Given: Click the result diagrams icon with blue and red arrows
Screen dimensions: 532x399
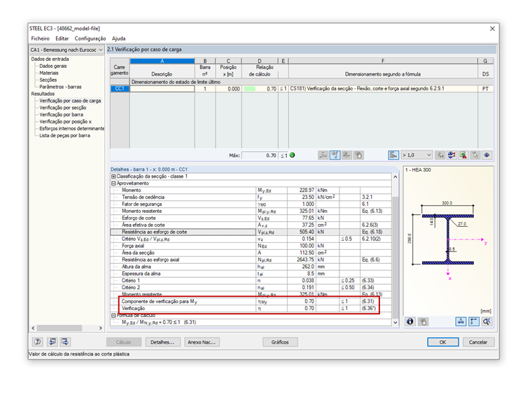Looking at the screenshot, I should 451,155.
